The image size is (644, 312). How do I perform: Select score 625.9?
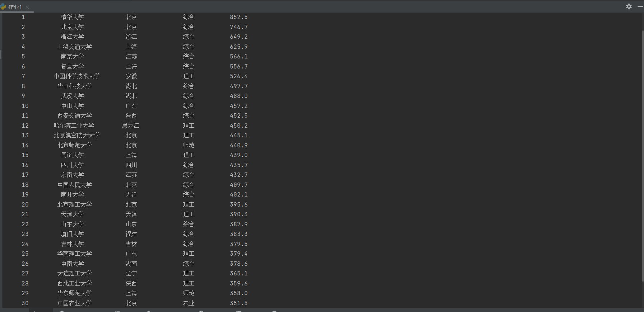[239, 47]
